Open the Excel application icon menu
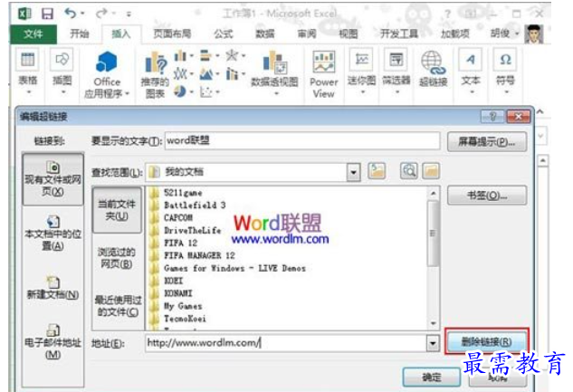Image resolution: width=573 pixels, height=392 pixels. [24, 14]
